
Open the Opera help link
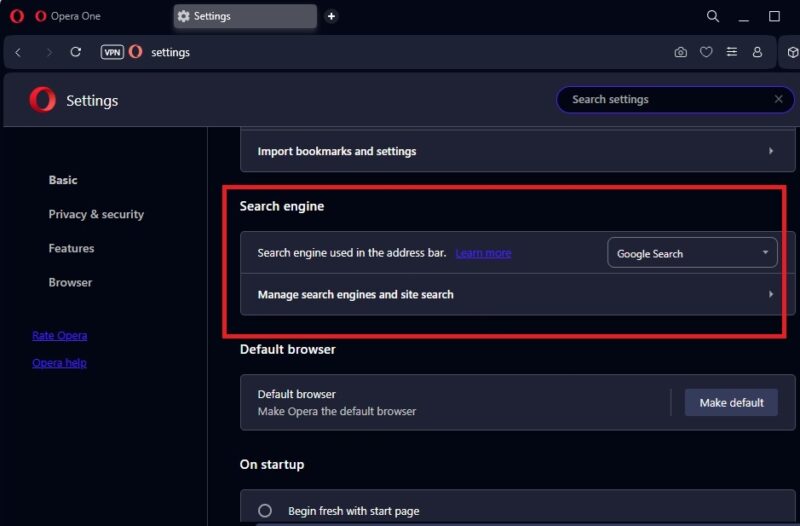coord(59,363)
